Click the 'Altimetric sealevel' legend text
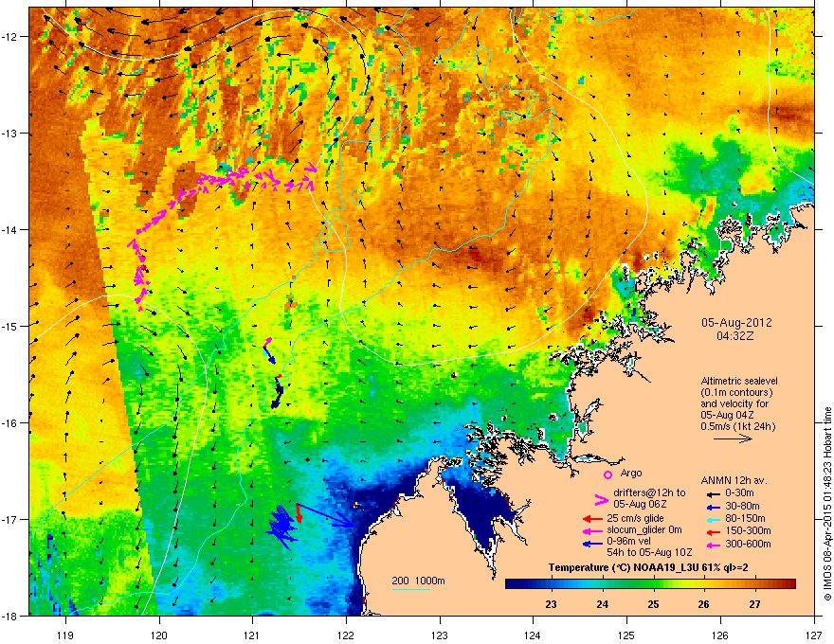The image size is (834, 644). coord(739,381)
